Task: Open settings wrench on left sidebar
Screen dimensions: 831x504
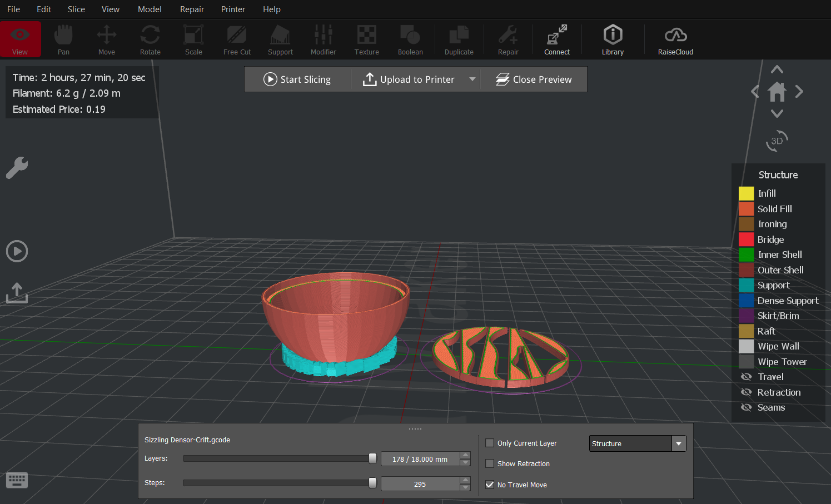Action: point(17,167)
